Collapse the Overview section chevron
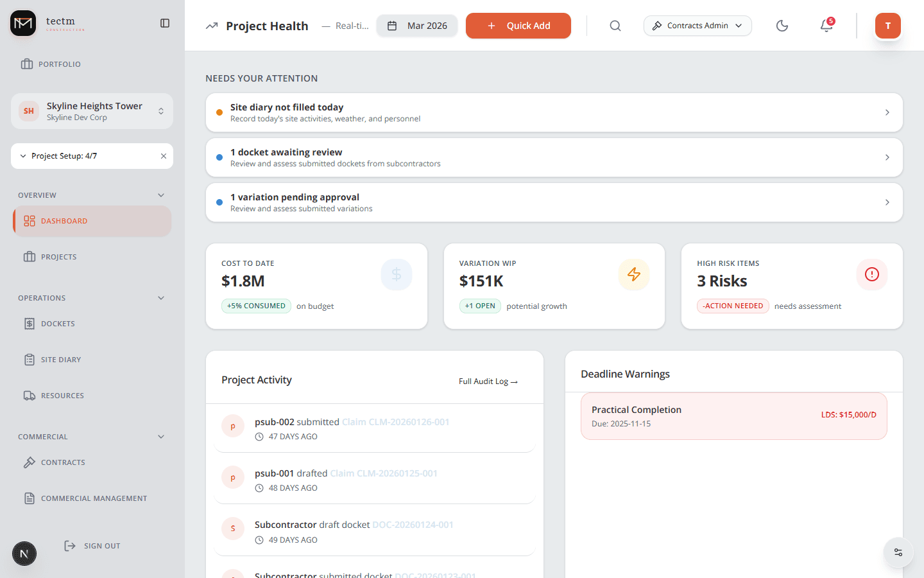Viewport: 924px width, 578px height. (160, 195)
